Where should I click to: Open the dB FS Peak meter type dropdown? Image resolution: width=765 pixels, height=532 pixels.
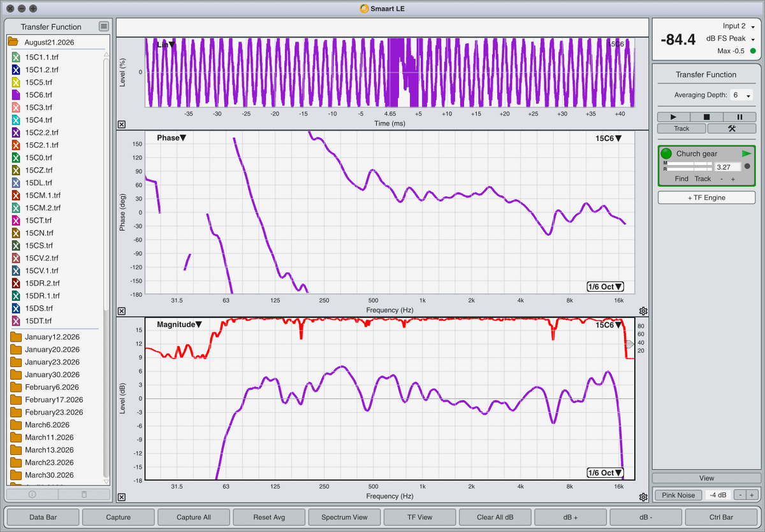click(731, 39)
